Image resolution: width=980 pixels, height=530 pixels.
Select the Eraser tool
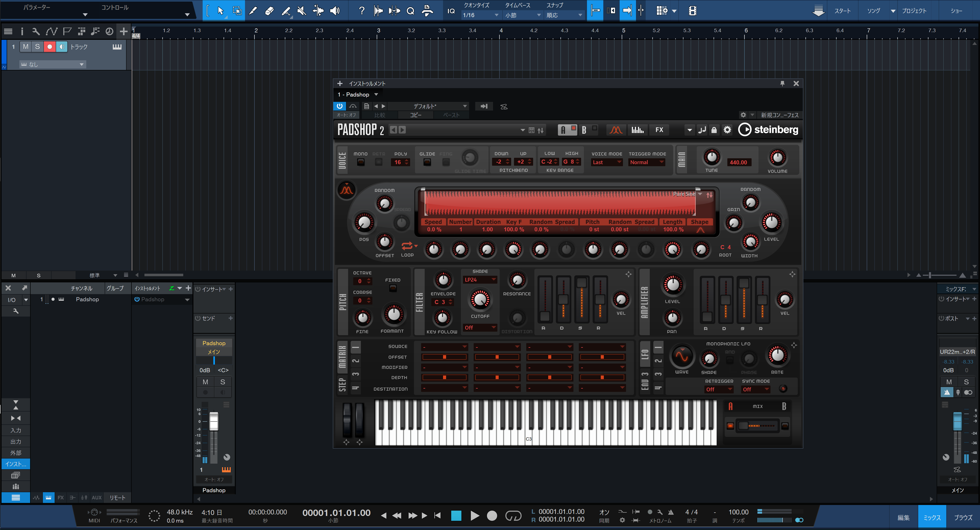[269, 11]
